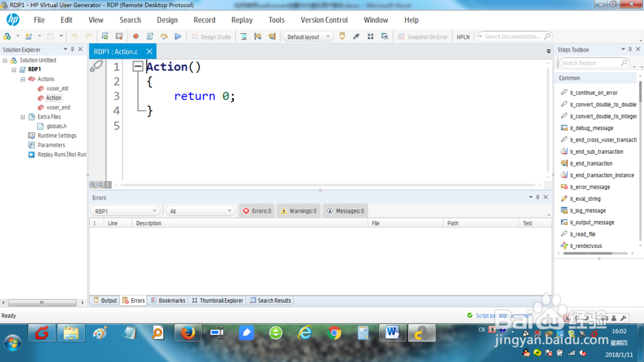Collapse the Extra Files tree node
The image size is (644, 362).
coord(23,117)
